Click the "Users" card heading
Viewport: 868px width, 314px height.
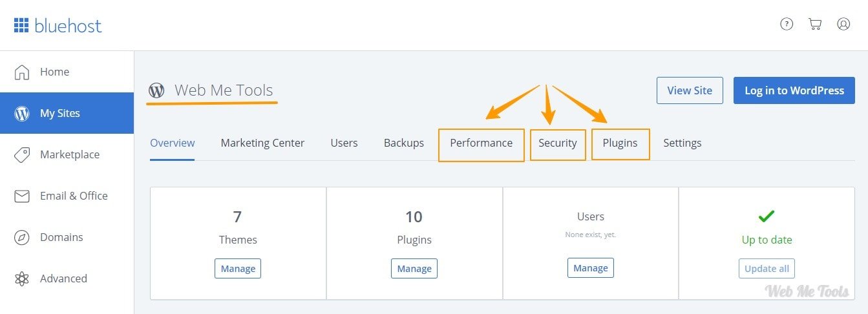pyautogui.click(x=591, y=216)
